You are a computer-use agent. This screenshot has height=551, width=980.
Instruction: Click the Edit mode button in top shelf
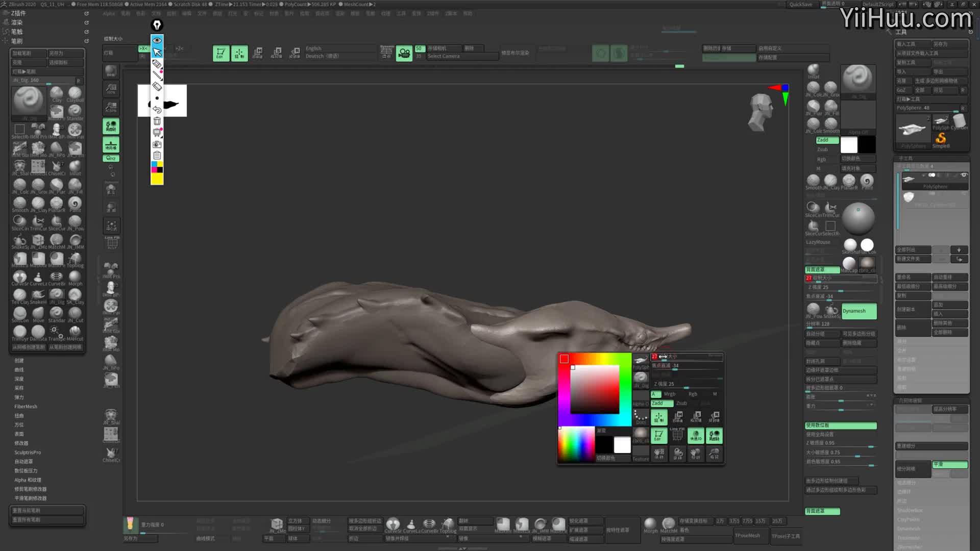click(x=220, y=53)
